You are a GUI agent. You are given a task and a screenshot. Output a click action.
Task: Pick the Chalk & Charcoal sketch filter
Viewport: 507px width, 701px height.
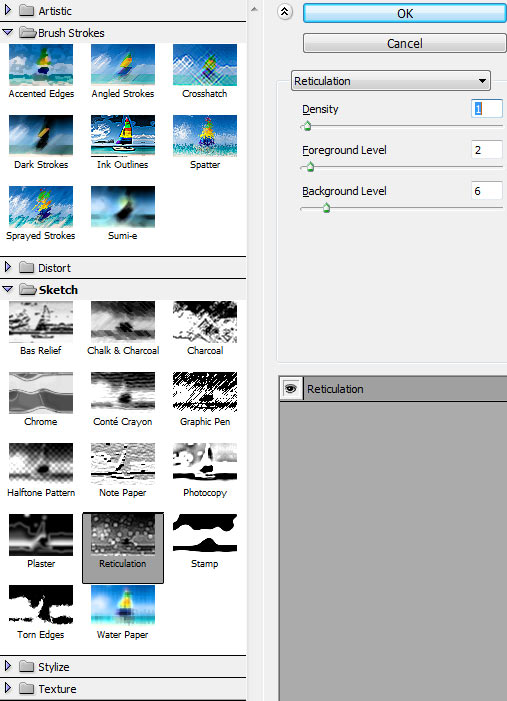123,321
